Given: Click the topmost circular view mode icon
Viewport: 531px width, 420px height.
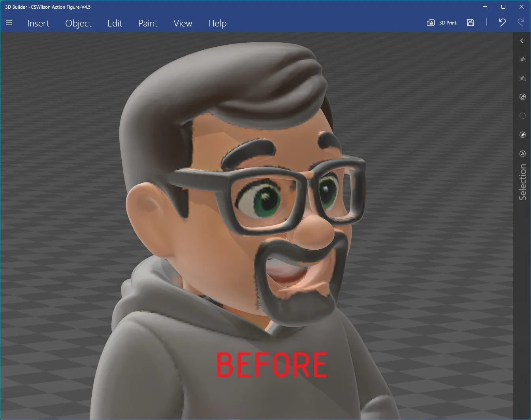Looking at the screenshot, I should [522, 96].
